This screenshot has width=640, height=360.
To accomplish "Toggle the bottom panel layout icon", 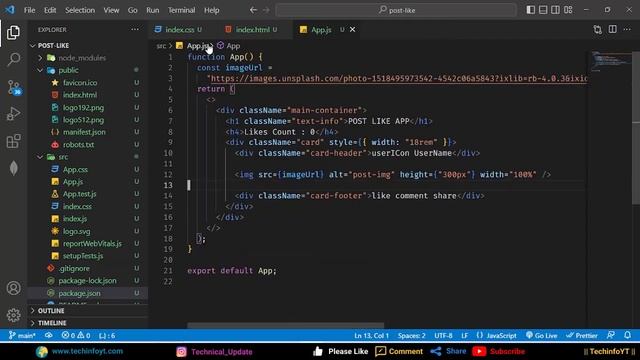I will pos(543,10).
